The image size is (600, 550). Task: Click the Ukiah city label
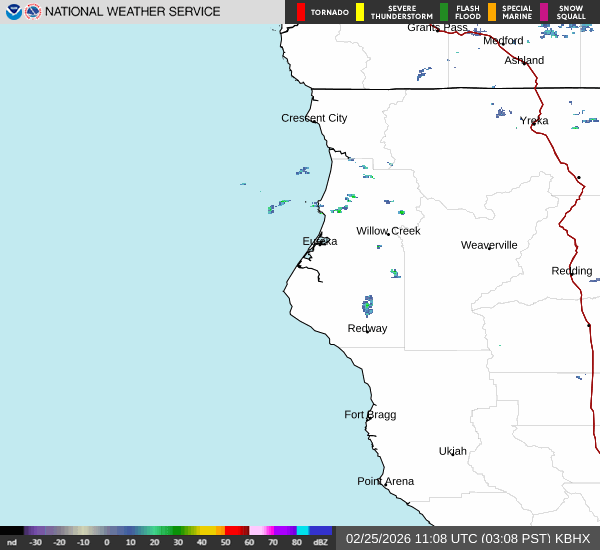click(453, 451)
